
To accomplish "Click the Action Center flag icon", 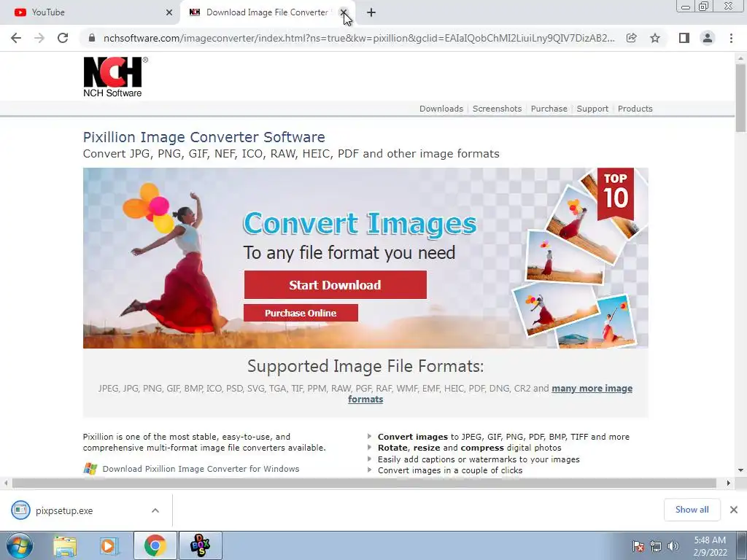I will (x=638, y=546).
